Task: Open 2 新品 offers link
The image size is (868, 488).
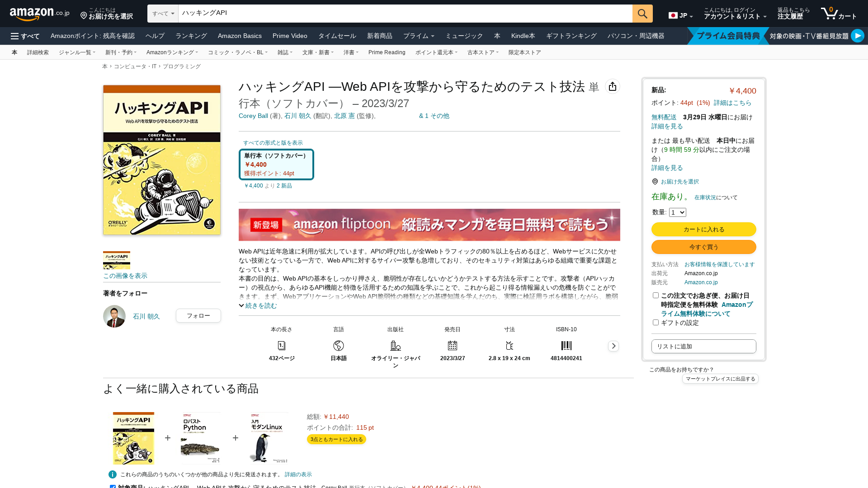Action: (x=284, y=186)
